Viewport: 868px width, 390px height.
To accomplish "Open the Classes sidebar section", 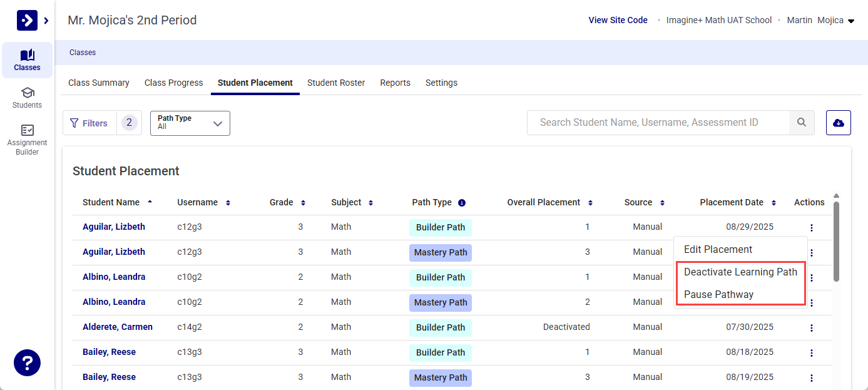I will (x=27, y=60).
